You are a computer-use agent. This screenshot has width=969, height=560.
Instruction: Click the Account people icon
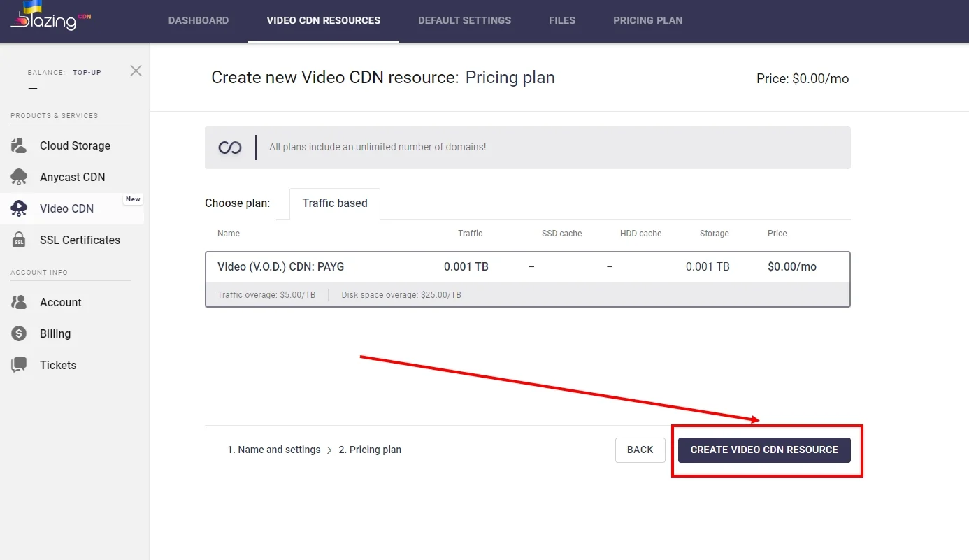pos(19,303)
